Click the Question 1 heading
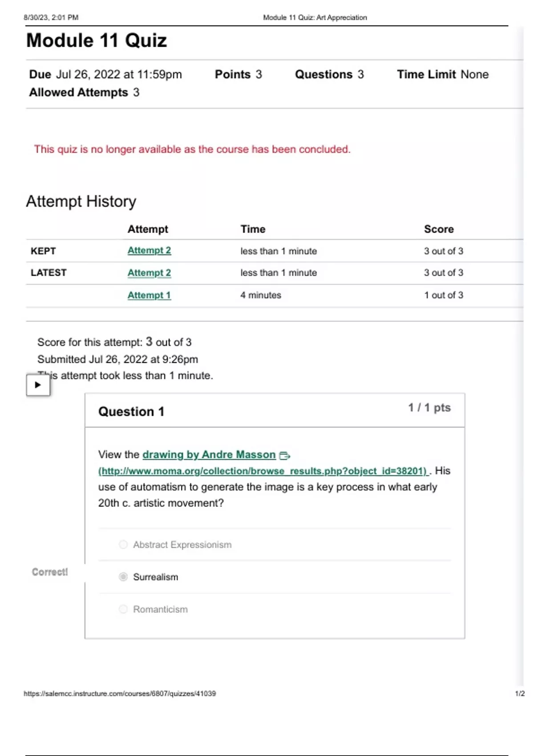534x756 pixels. tap(131, 412)
